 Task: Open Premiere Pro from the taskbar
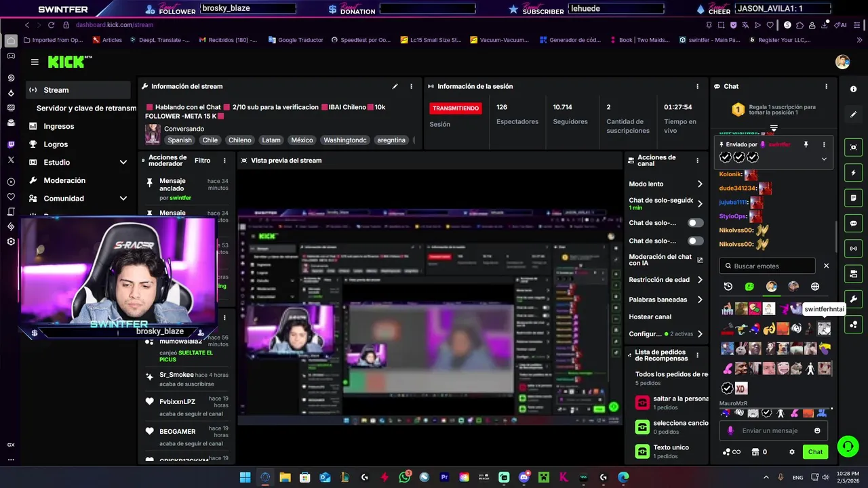tap(445, 477)
